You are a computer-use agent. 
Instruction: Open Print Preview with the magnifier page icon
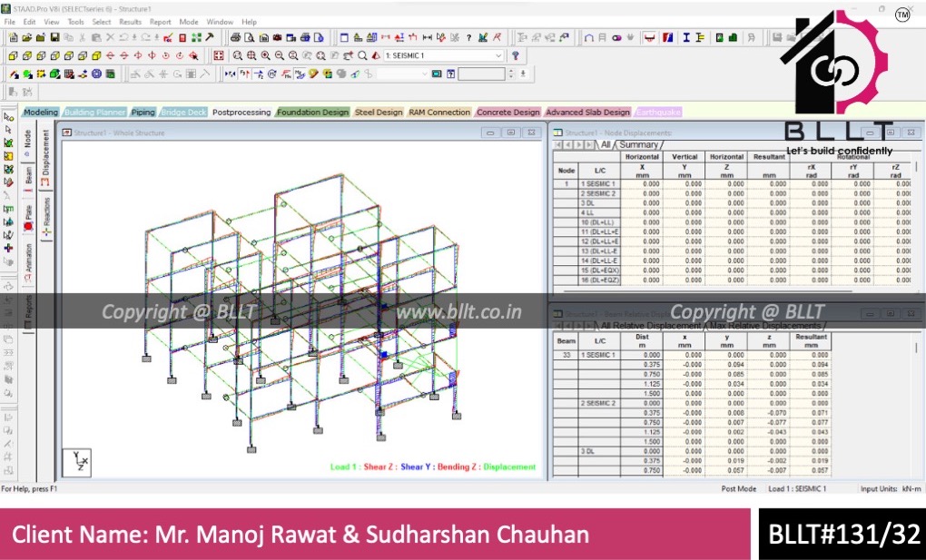click(250, 38)
